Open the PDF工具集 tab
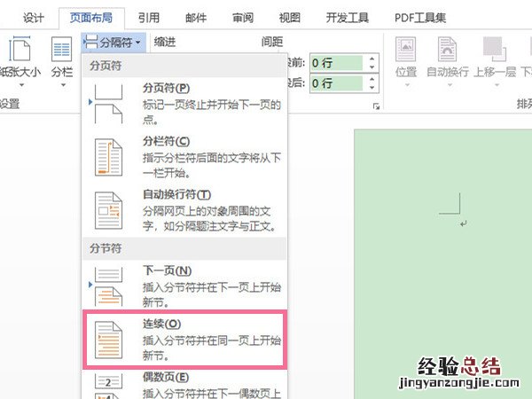Viewport: 532px width, 399px height. 420,18
